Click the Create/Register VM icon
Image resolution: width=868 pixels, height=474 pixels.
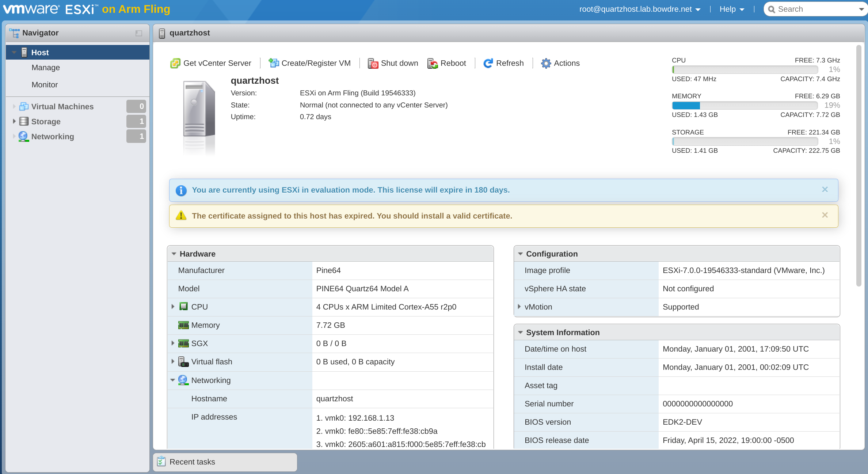pos(274,63)
